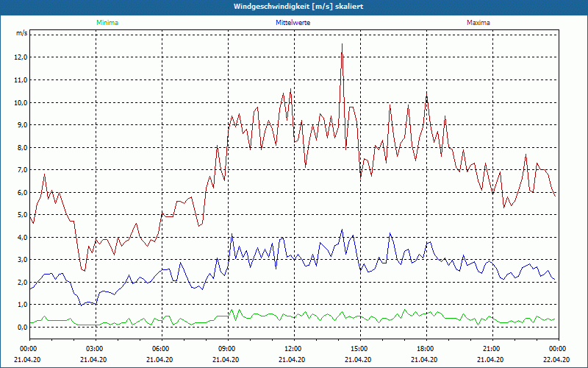Select the 12,0 y-axis value
The image size is (588, 368).
(x=21, y=57)
